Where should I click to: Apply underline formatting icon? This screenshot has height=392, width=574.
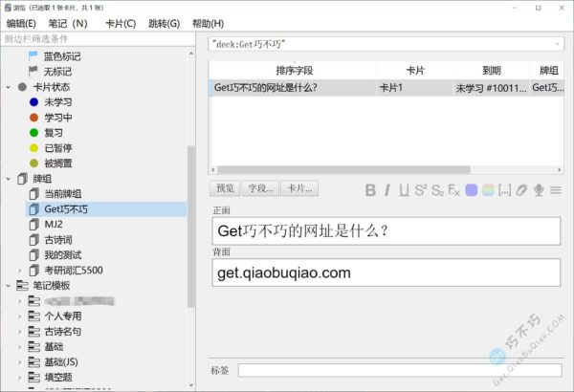[x=404, y=190]
